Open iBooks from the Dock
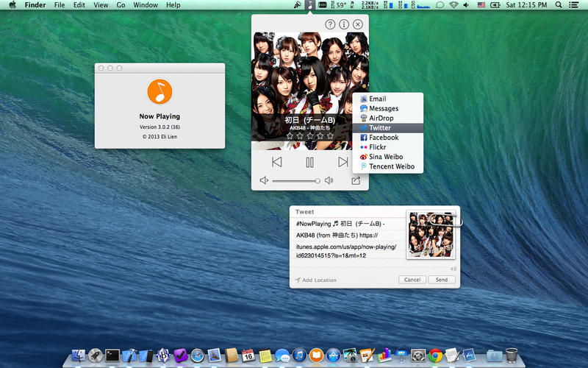The height and width of the screenshot is (368, 588). pos(317,355)
